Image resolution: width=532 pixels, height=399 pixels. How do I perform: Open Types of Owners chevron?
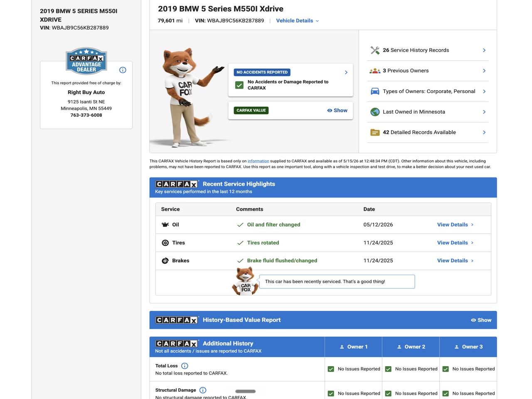point(484,91)
